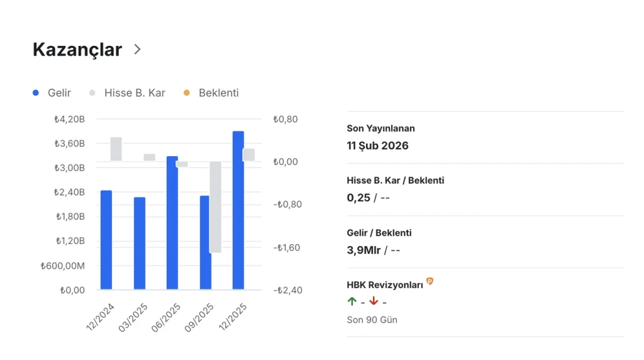Image resolution: width=644 pixels, height=360 pixels.
Task: Click the ₺1,20B left axis label
Action: 70,241
